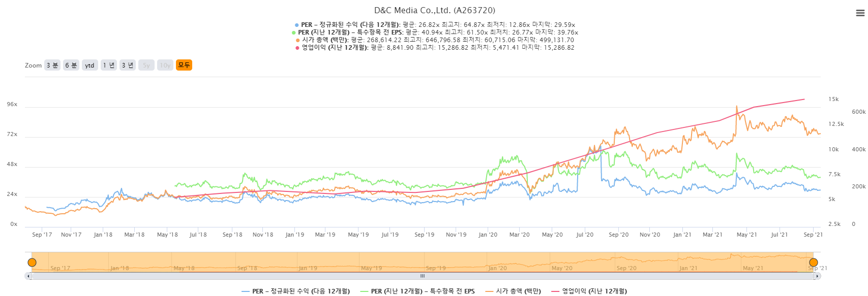Zoom chart to ytd range
Screen dimensions: 868x296
pos(90,65)
